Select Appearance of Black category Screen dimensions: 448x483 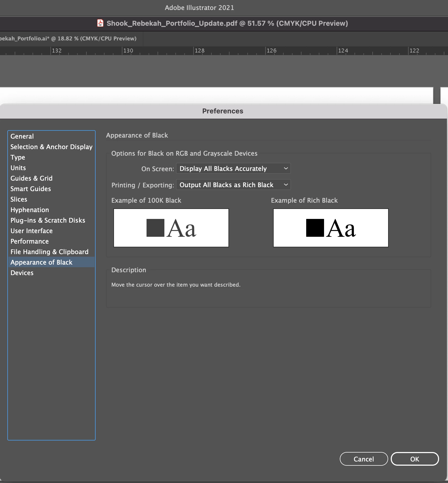tap(51, 262)
